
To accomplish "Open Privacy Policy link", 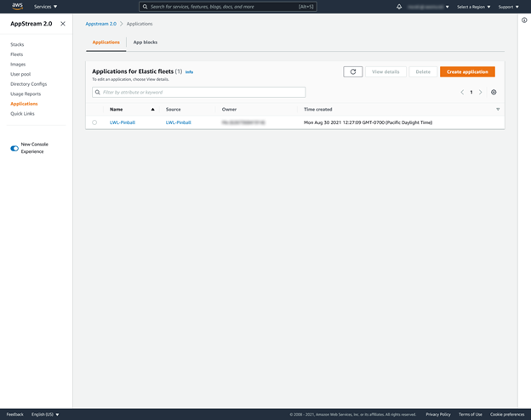I will [x=438, y=414].
